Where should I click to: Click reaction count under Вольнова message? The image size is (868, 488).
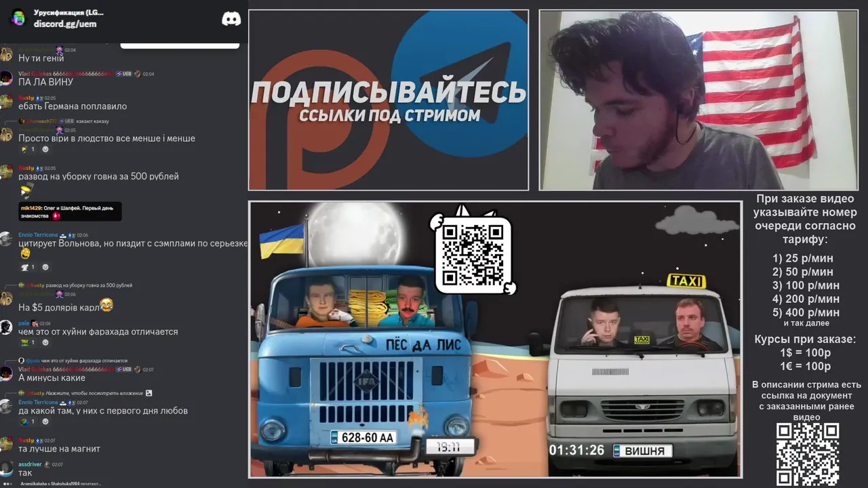(28, 267)
